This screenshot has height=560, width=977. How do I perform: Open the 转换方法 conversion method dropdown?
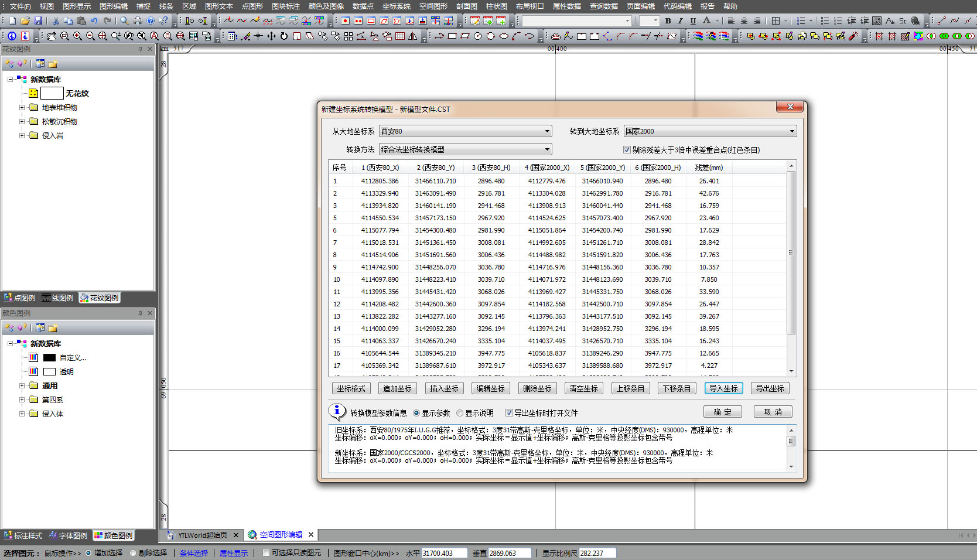click(x=466, y=149)
